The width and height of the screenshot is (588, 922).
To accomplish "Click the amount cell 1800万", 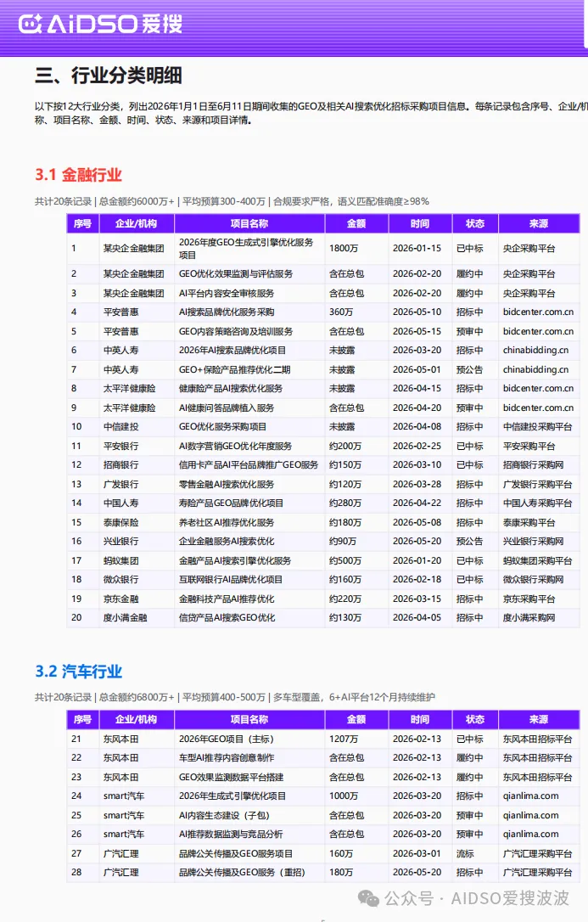I will coord(344,248).
